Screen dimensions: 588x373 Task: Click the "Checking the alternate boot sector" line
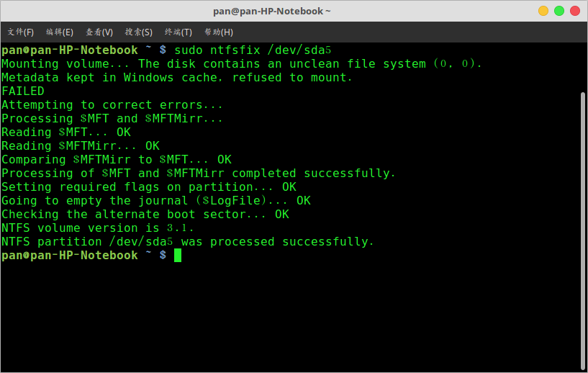pos(145,215)
